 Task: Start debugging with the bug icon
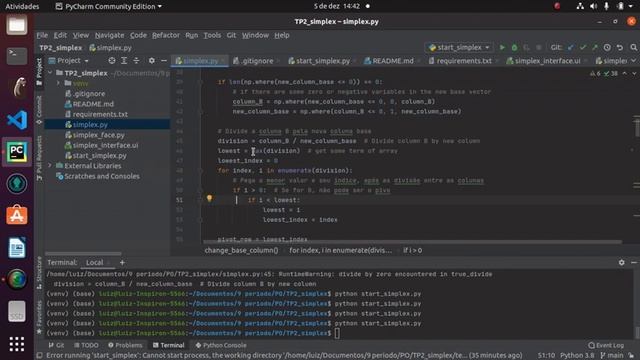514,48
